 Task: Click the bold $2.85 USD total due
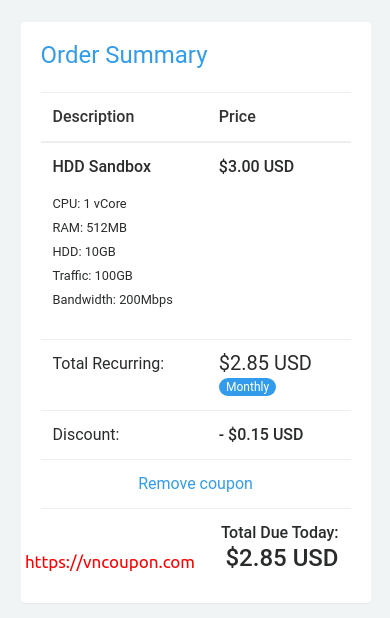click(282, 558)
